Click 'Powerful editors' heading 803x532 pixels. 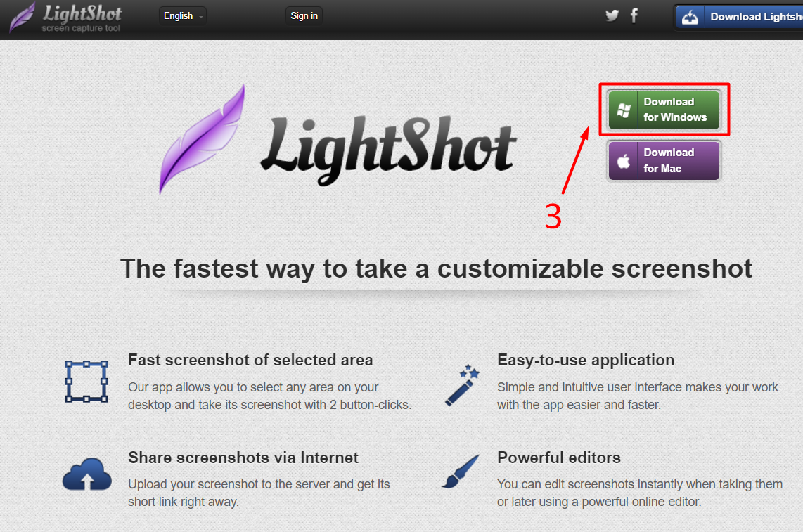click(x=559, y=458)
